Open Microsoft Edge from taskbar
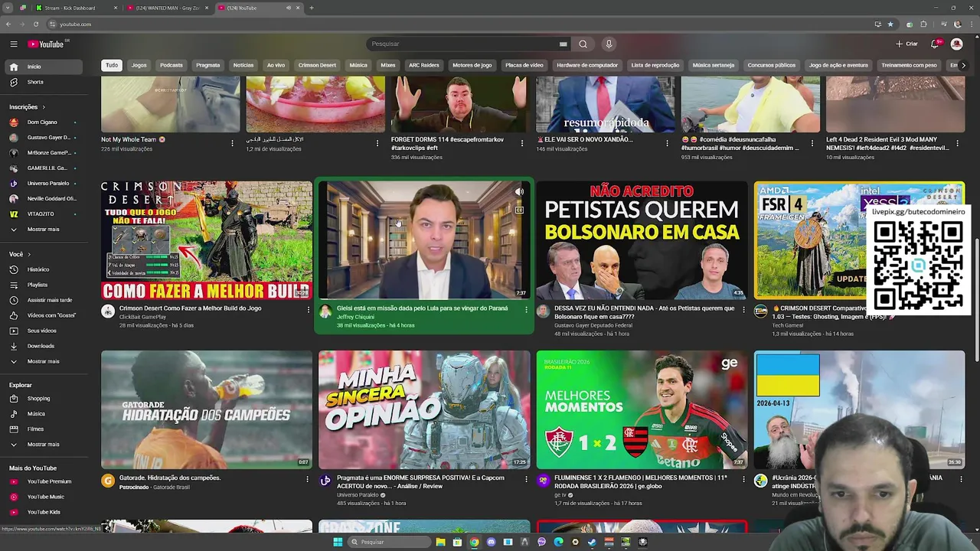The image size is (980, 551). (558, 542)
